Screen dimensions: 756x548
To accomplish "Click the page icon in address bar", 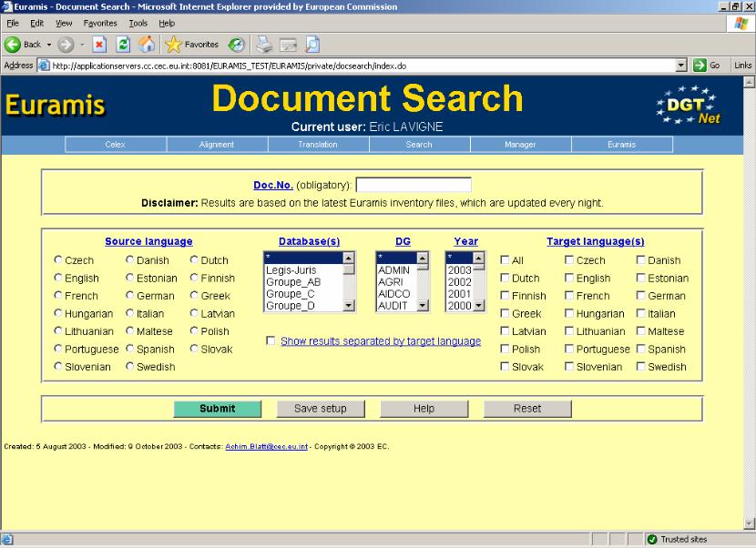I will (44, 65).
